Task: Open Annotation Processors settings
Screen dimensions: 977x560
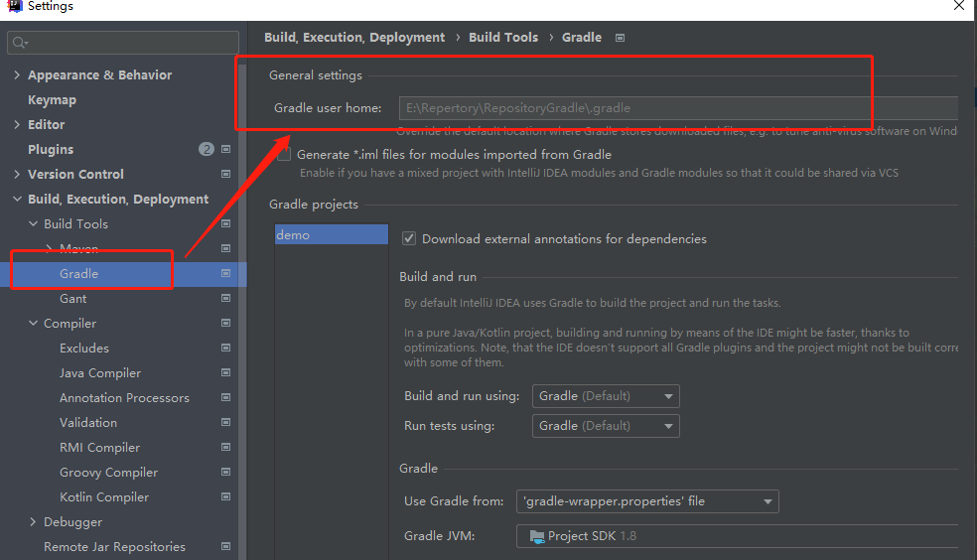Action: click(x=124, y=398)
